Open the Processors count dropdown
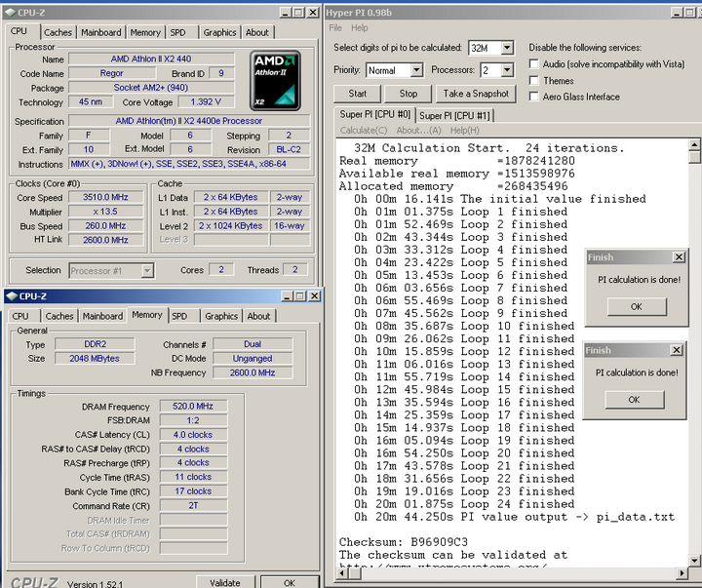Image resolution: width=702 pixels, height=588 pixels. (x=508, y=70)
